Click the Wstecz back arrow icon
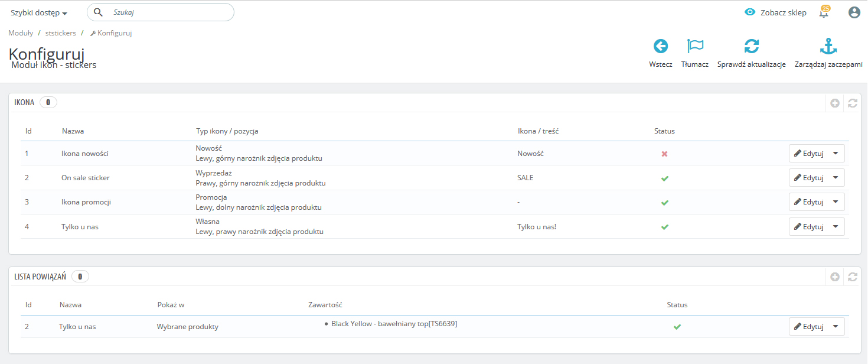Image resolution: width=868 pixels, height=364 pixels. coord(660,47)
